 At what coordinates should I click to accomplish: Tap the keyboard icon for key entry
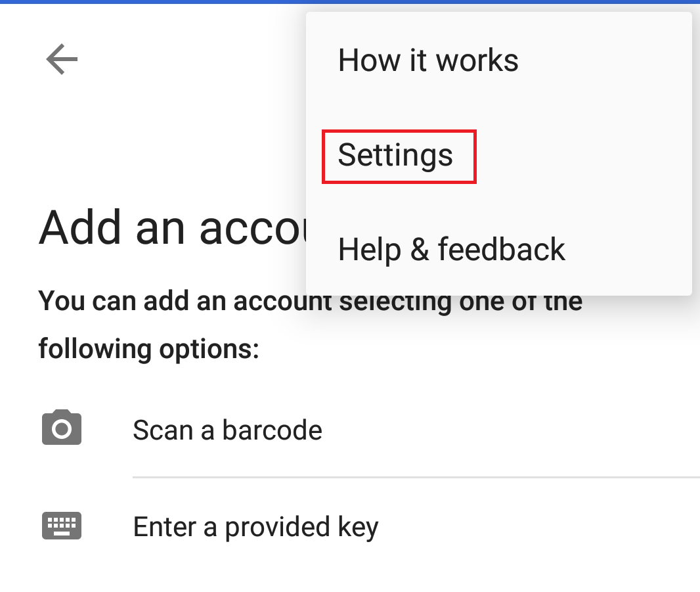click(x=62, y=526)
